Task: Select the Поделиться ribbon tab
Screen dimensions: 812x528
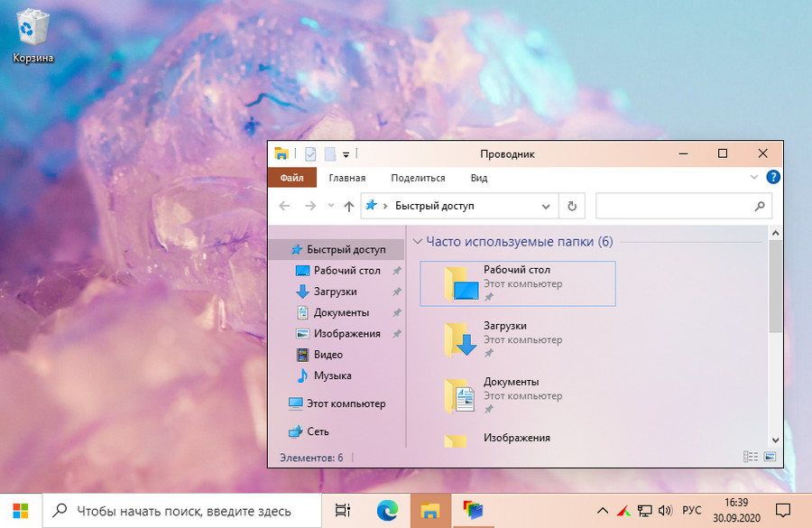Action: 418,178
